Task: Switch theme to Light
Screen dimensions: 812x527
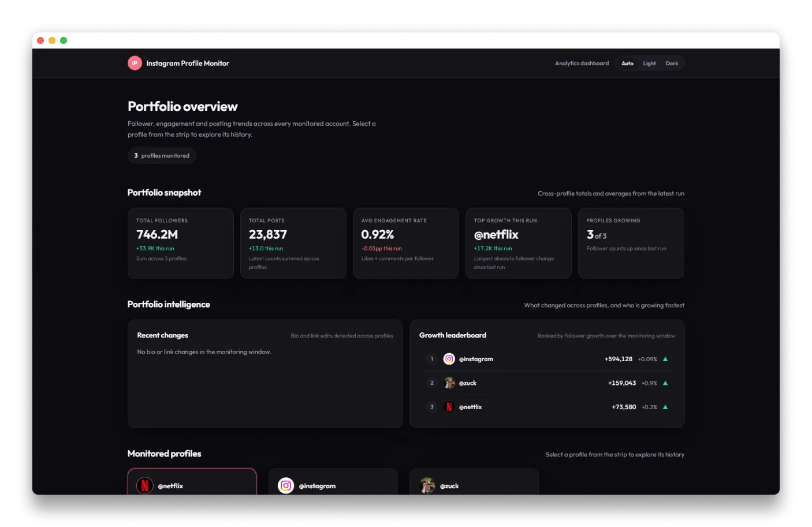Action: coord(649,64)
